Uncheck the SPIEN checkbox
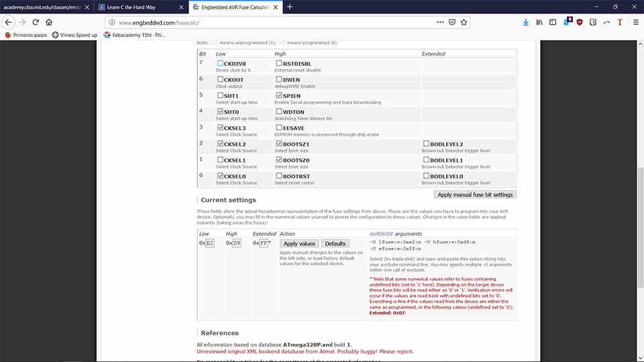This screenshot has width=644, height=362. 279,95
